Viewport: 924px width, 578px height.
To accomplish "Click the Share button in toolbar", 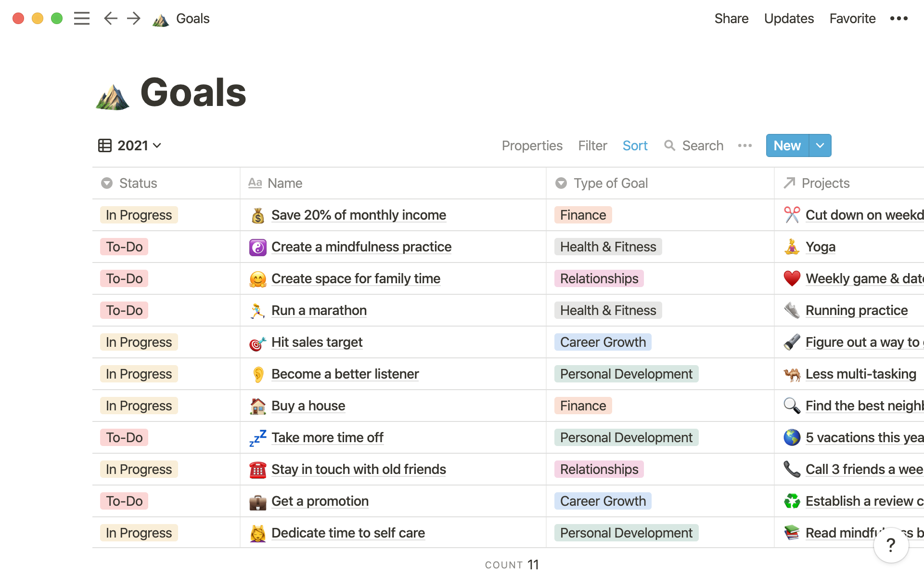I will [731, 18].
